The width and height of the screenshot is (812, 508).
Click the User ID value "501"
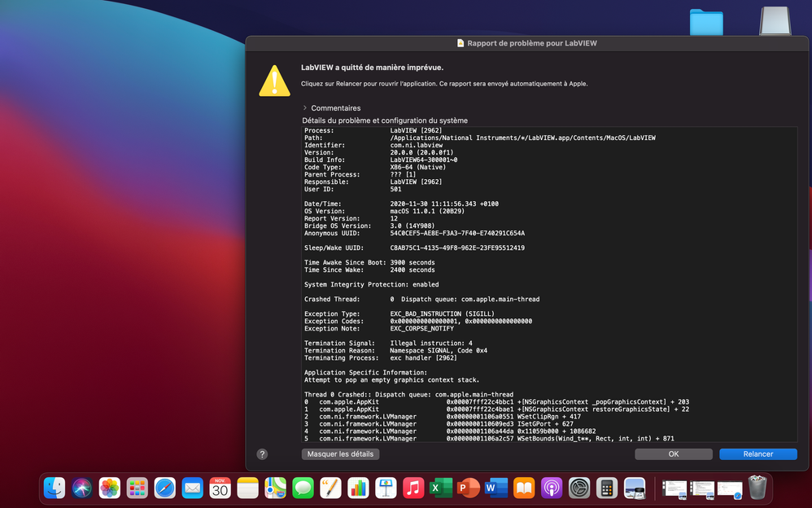click(x=395, y=189)
